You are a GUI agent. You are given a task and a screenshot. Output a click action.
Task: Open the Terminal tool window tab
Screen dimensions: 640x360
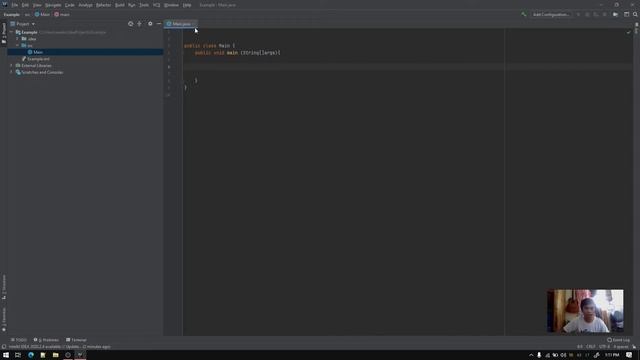point(76,340)
